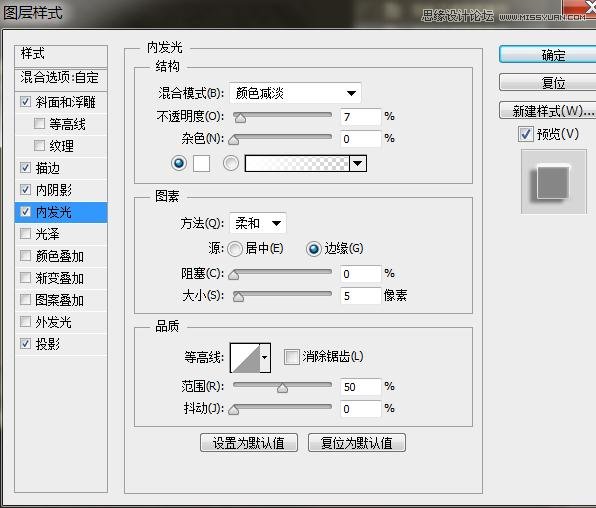This screenshot has width=596, height=508.
Task: Select the 斜面和浮雕 style row label
Action: [x=65, y=102]
